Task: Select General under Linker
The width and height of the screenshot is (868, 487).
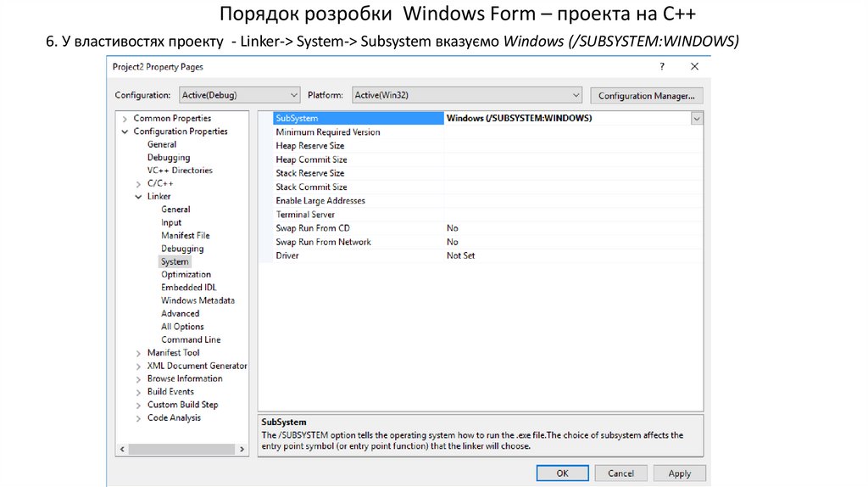Action: click(x=175, y=210)
